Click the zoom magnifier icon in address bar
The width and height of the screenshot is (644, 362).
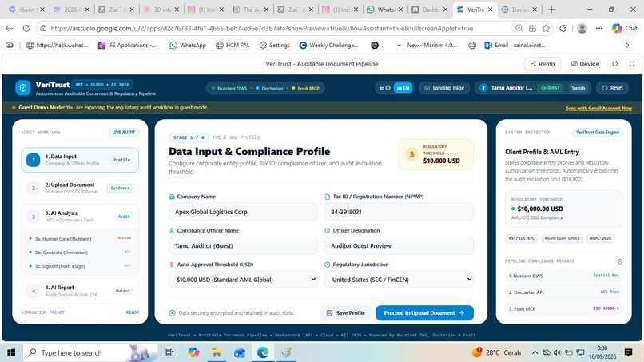pyautogui.click(x=519, y=28)
